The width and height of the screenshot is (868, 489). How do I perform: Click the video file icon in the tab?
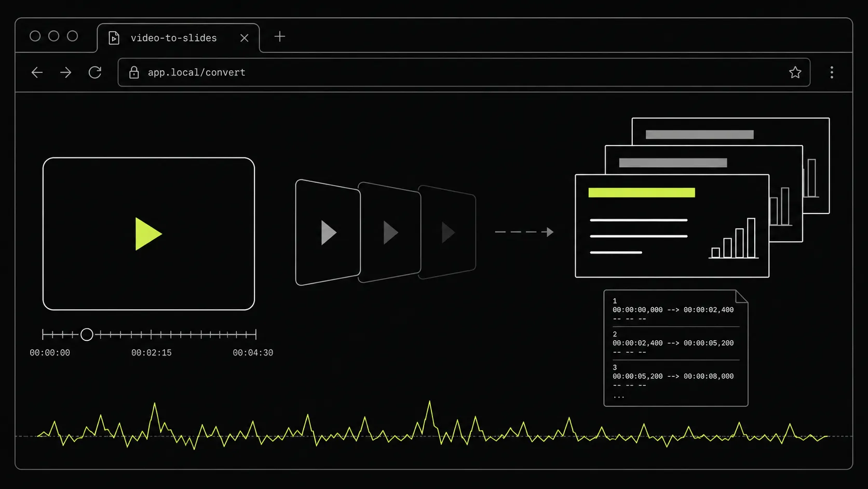114,38
